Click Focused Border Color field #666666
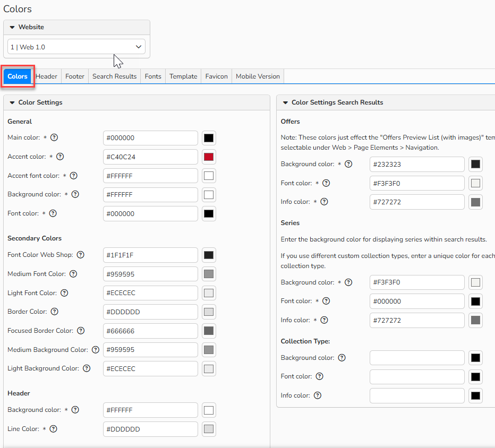Image resolution: width=495 pixels, height=448 pixels. point(150,331)
